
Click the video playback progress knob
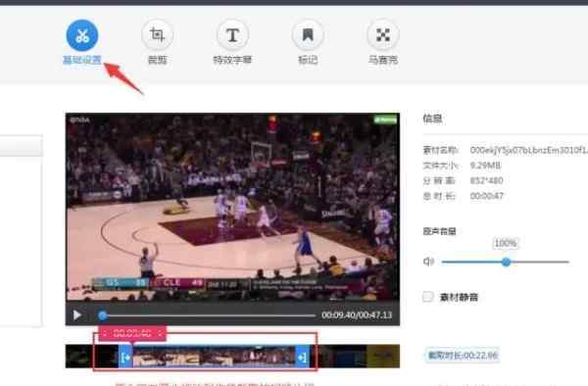pos(102,315)
